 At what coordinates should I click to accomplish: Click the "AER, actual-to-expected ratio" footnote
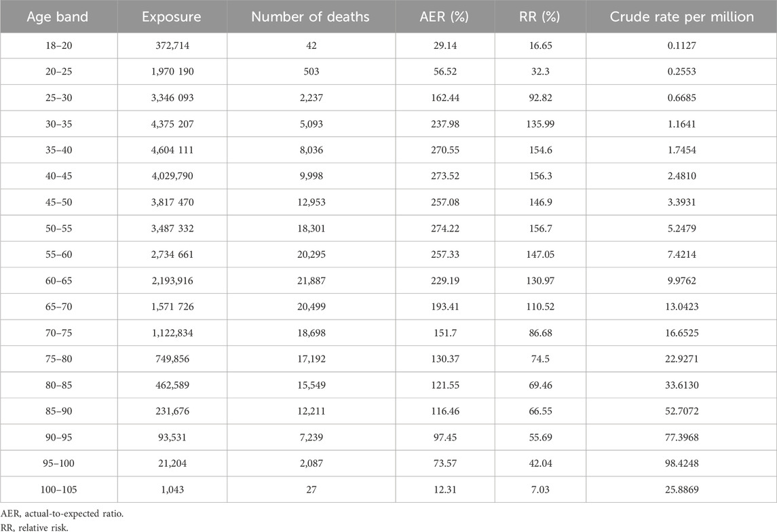pos(61,514)
